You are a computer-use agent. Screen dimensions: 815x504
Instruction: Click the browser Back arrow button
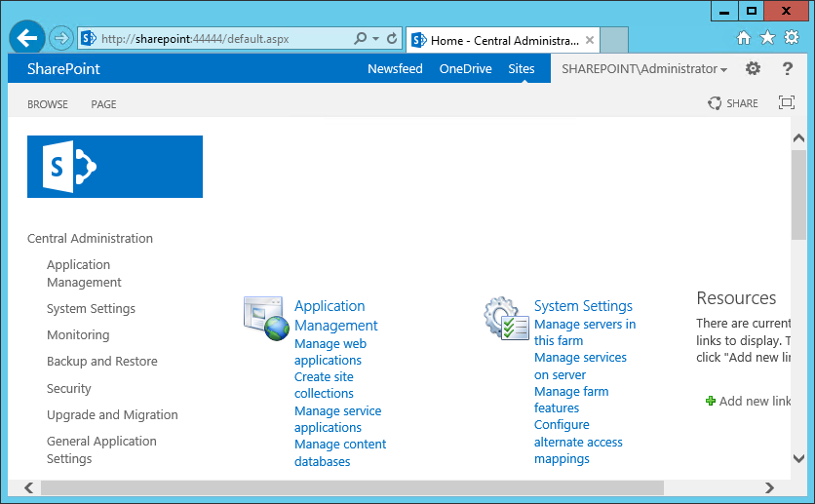27,37
